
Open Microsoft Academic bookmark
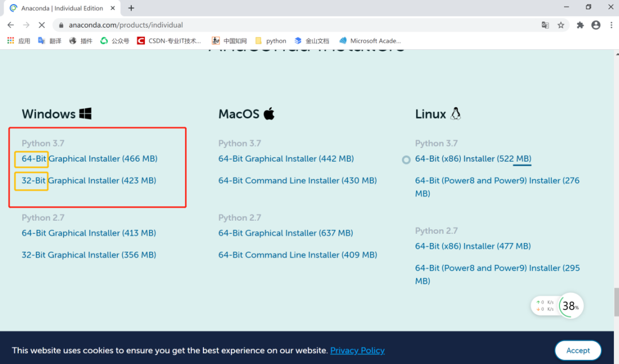pyautogui.click(x=370, y=41)
